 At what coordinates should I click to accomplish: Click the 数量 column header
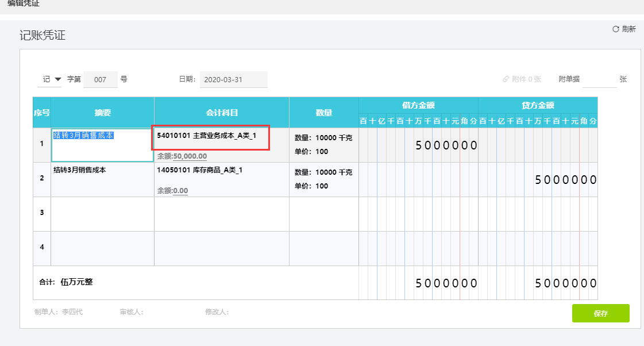[324, 113]
